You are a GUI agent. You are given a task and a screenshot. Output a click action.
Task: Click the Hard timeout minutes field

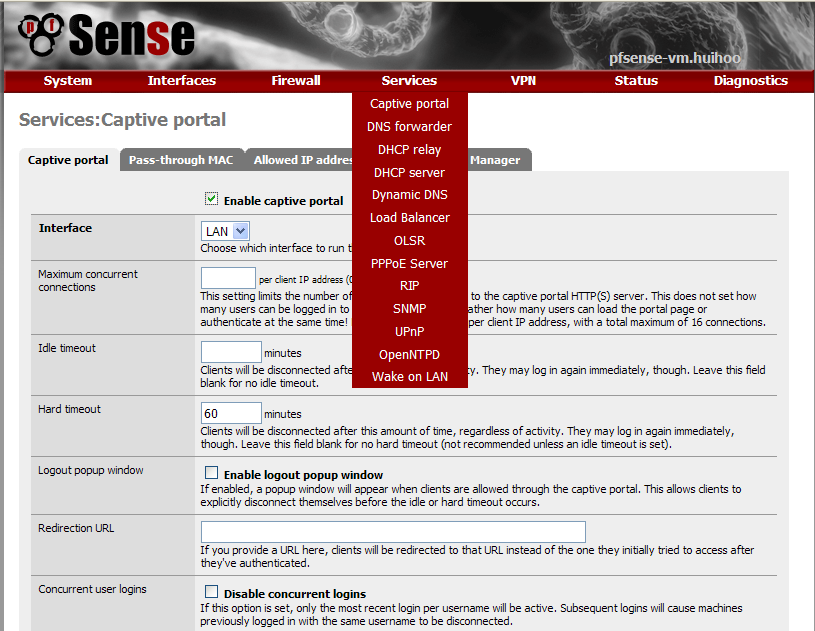(231, 413)
